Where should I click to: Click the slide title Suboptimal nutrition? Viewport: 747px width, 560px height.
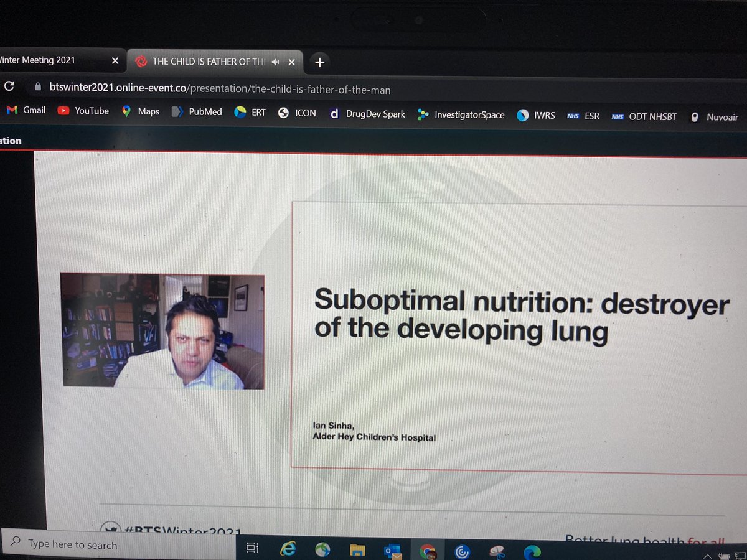[522, 316]
